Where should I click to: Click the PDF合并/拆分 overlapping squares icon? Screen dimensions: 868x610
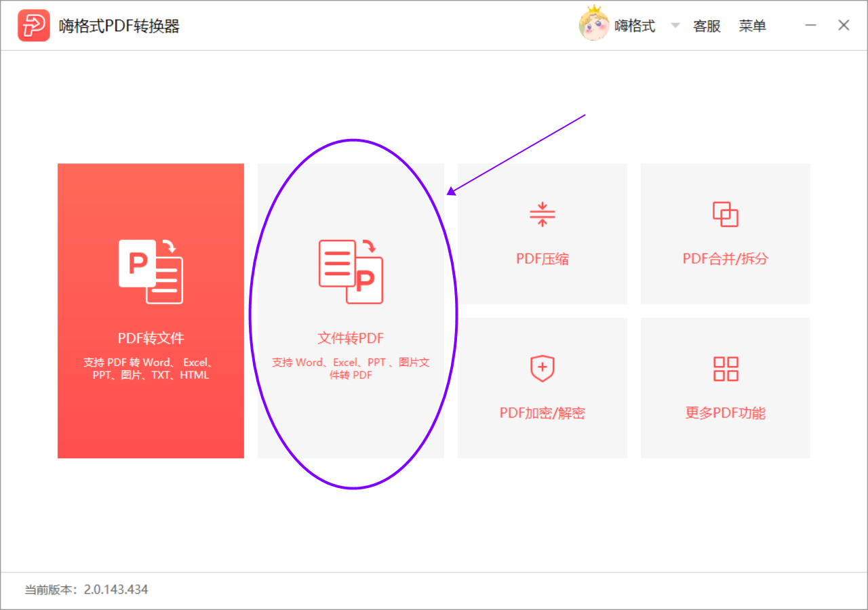pyautogui.click(x=725, y=214)
